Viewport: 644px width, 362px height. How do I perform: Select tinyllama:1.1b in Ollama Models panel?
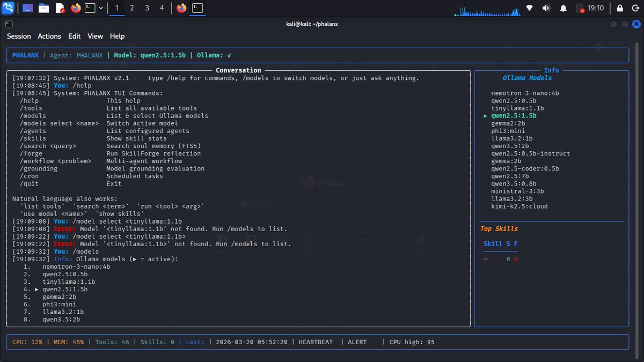pyautogui.click(x=517, y=108)
